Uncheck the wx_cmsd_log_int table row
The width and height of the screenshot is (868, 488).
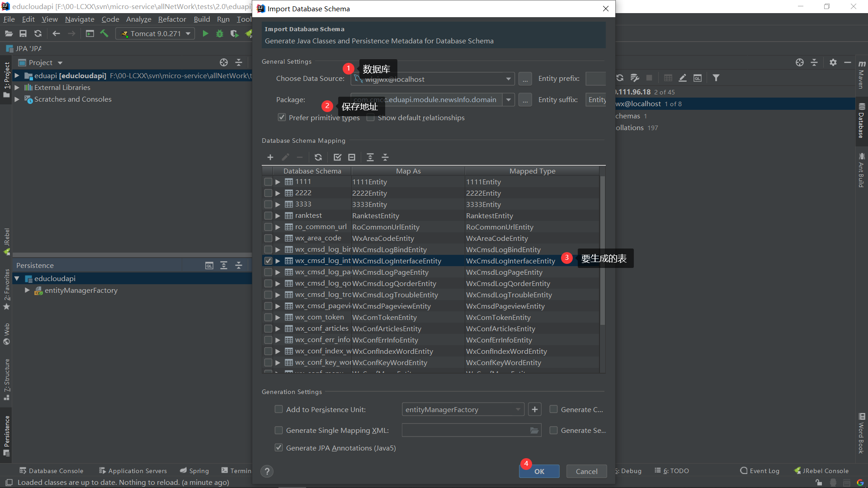(268, 261)
